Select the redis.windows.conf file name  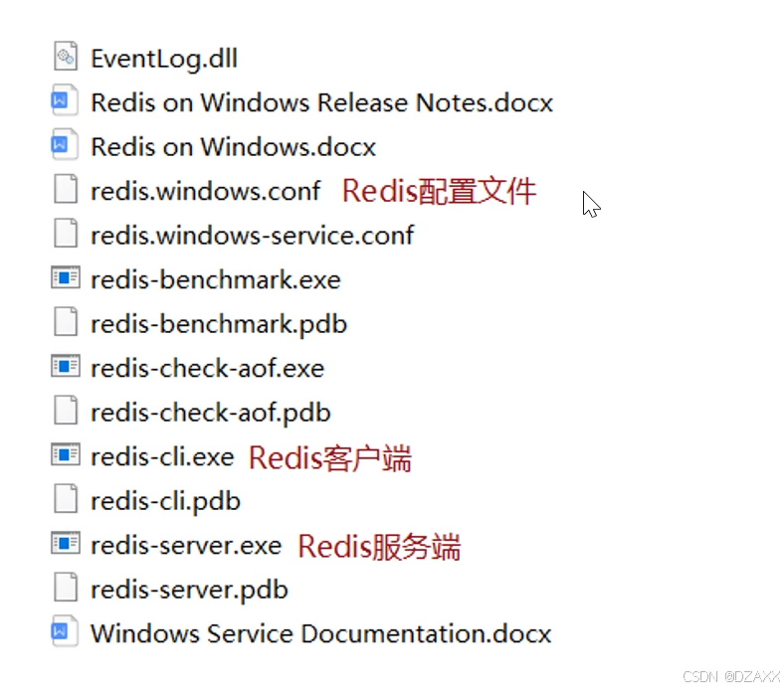206,191
